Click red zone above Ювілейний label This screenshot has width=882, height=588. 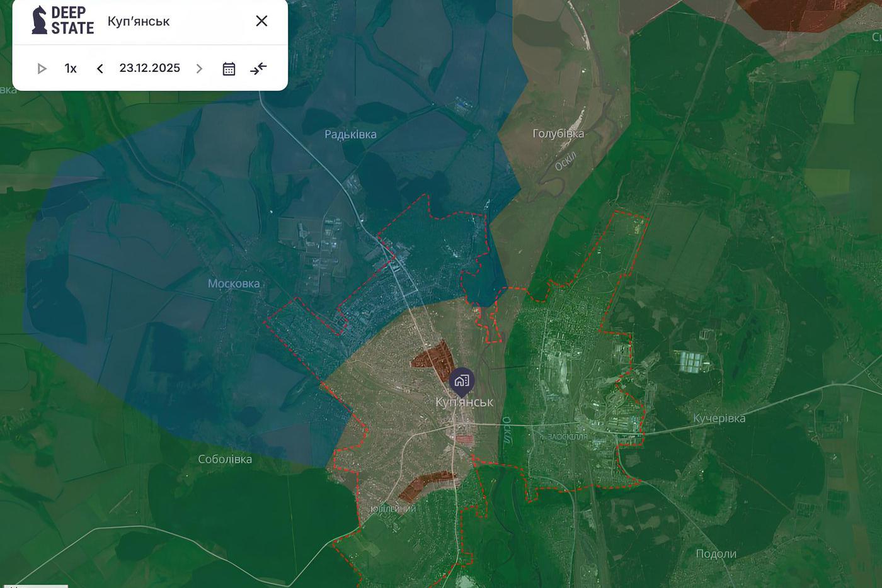pos(422,485)
